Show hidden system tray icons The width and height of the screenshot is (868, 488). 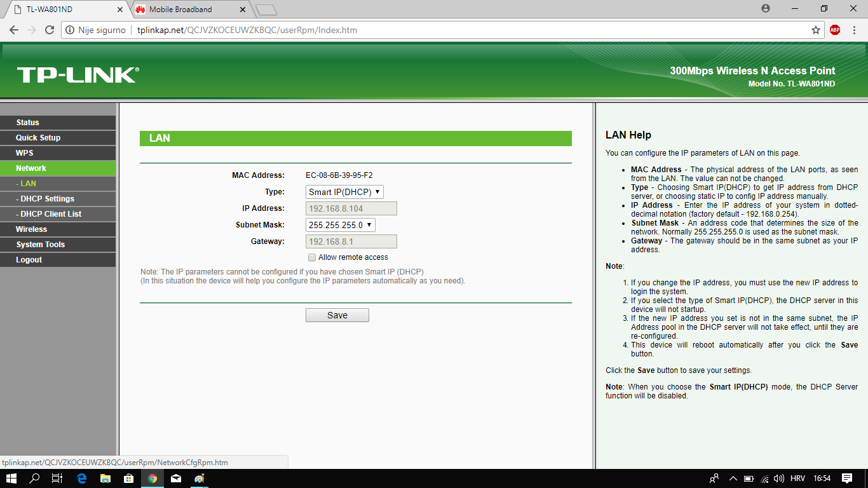(733, 478)
